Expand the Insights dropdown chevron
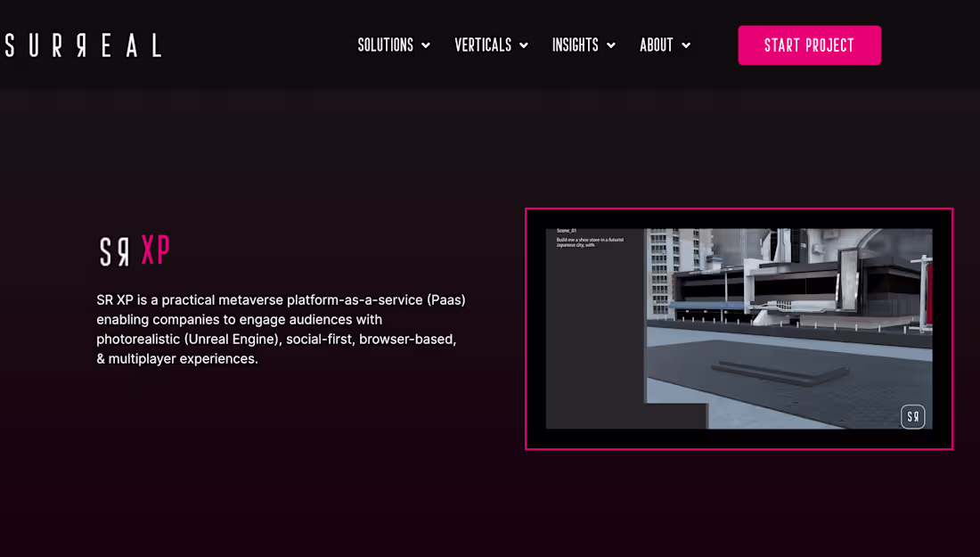The width and height of the screenshot is (980, 557). 611,45
